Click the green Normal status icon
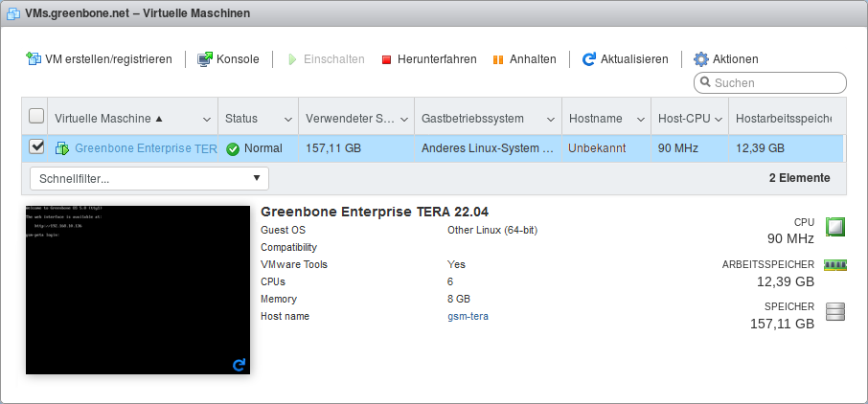The image size is (868, 404). coord(233,148)
